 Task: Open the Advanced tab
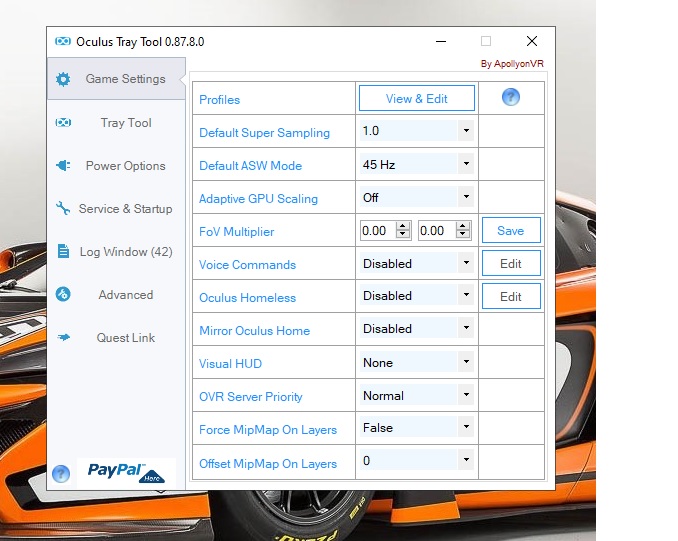[x=116, y=295]
